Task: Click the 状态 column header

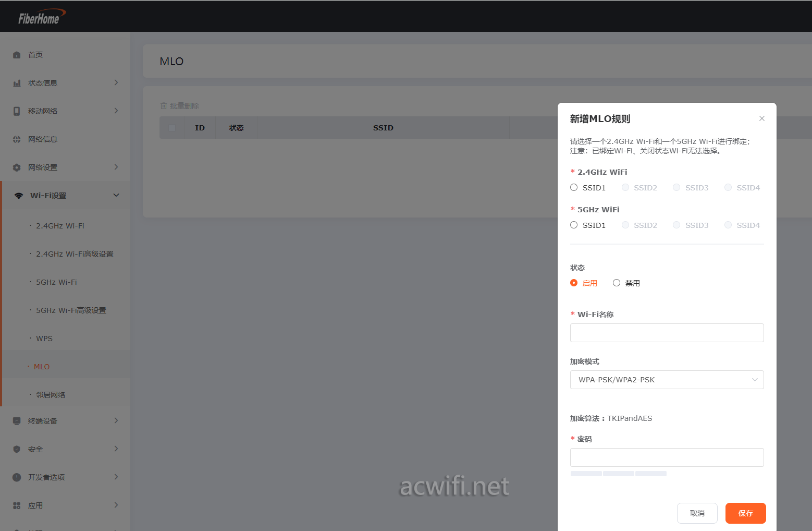Action: (236, 128)
